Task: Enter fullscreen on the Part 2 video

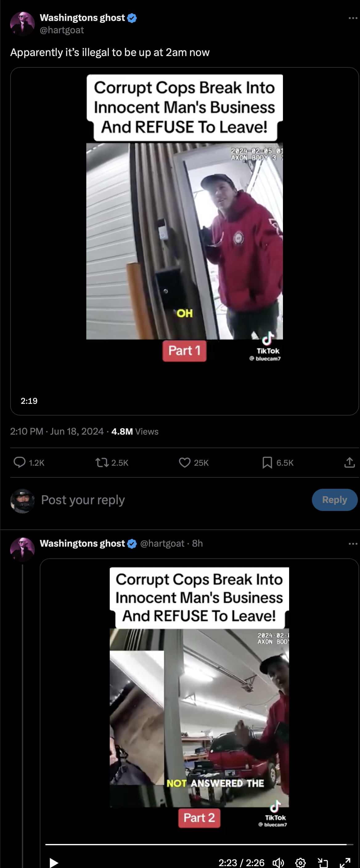Action: (x=345, y=862)
